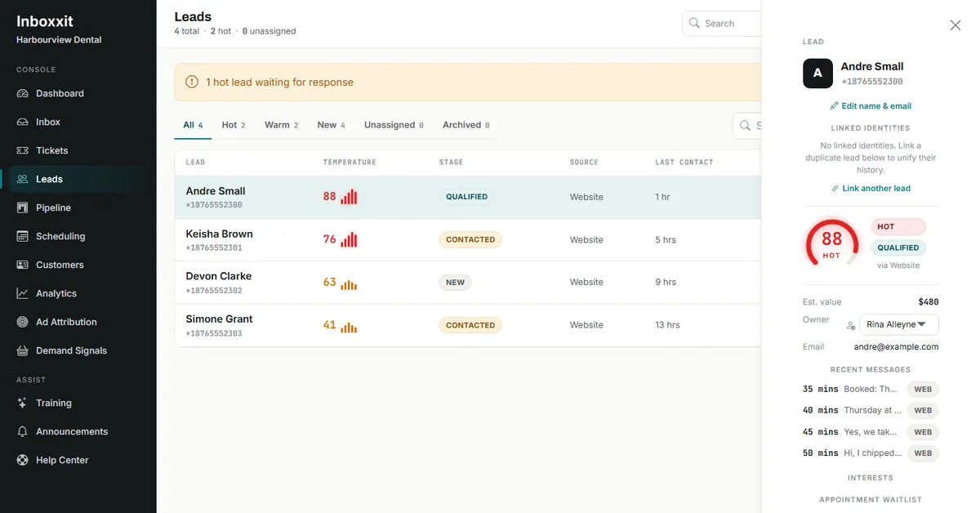Click Andre Small's avatar letter A
This screenshot has width=980, height=513.
click(817, 74)
